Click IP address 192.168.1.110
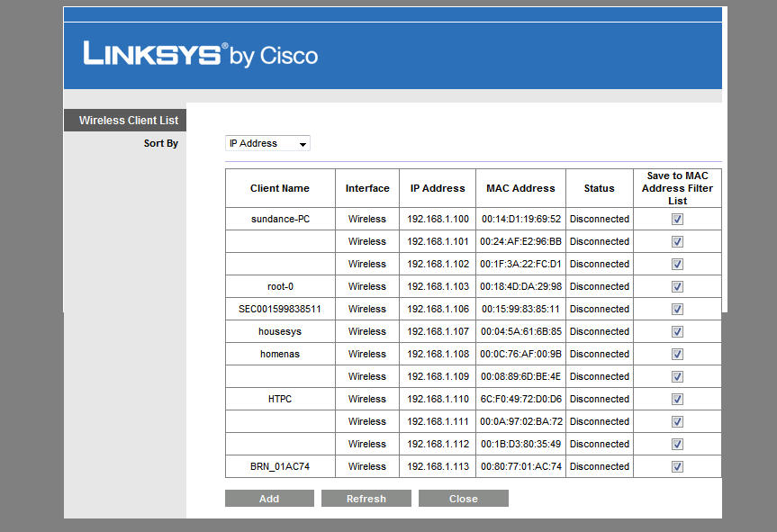777x532 pixels. (438, 399)
